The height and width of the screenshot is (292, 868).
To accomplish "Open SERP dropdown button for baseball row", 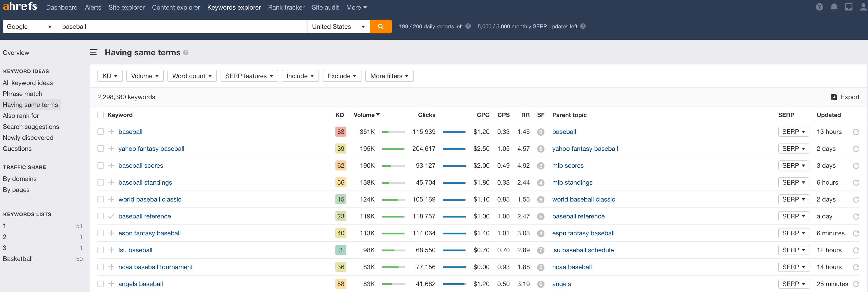I will (794, 132).
